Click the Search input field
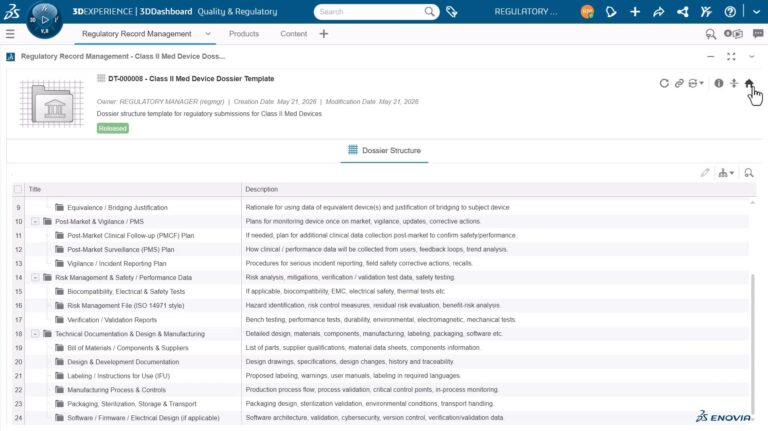The width and height of the screenshot is (768, 431). click(370, 12)
